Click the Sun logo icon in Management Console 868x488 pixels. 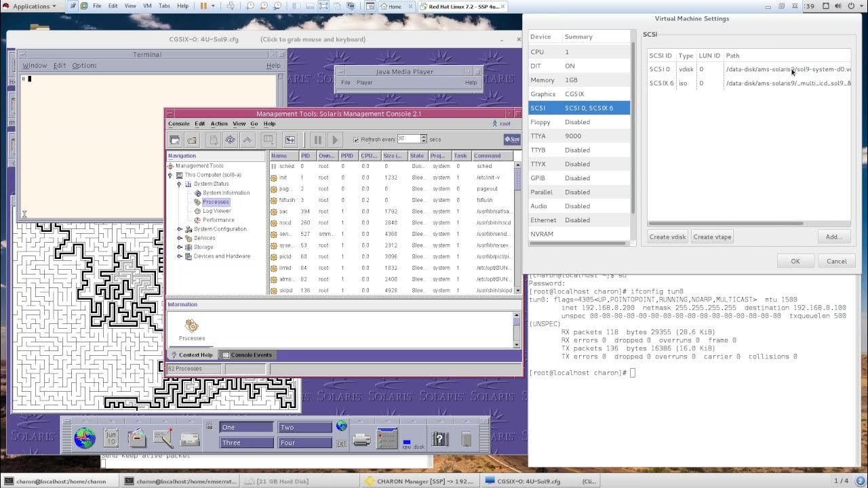point(511,139)
